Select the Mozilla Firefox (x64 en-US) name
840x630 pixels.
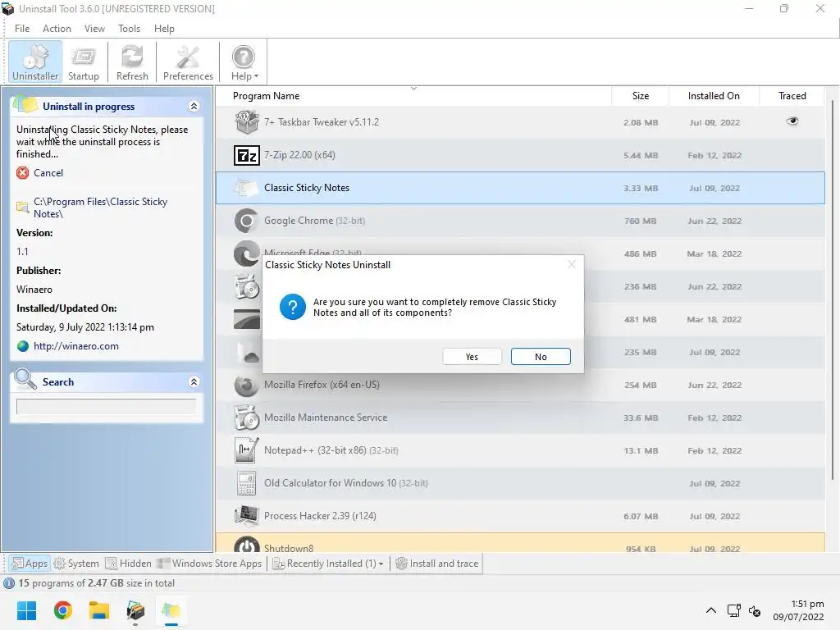[x=322, y=385]
